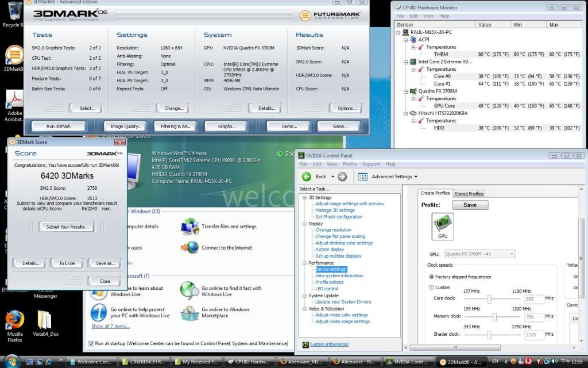Click the volume icon in system tray
The width and height of the screenshot is (588, 368).
(x=555, y=361)
